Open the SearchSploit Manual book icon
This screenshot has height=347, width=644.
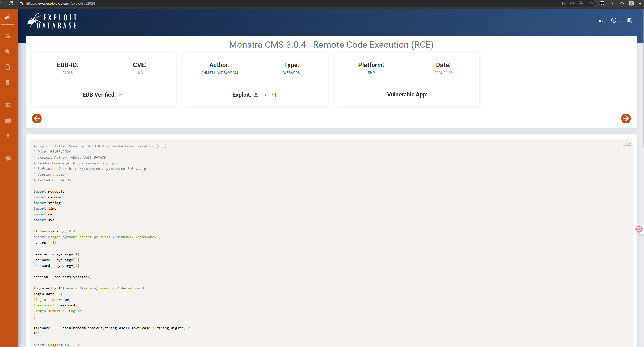[x=8, y=120]
